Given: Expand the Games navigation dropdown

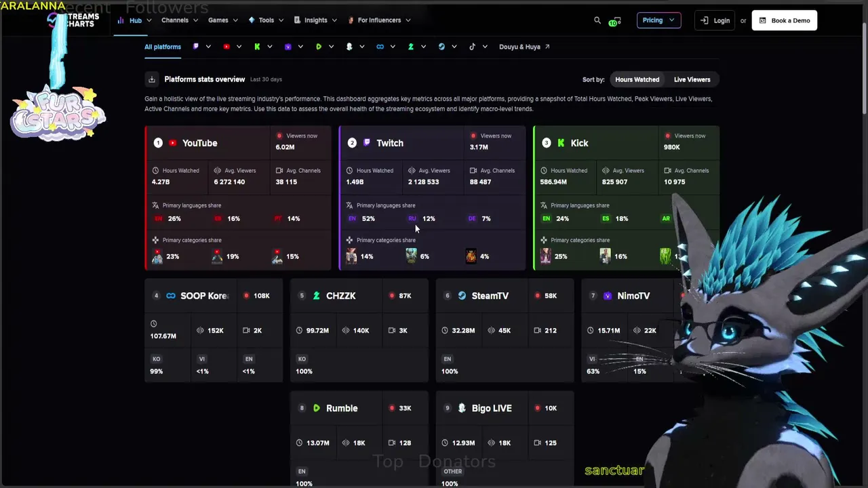Looking at the screenshot, I should (x=223, y=20).
